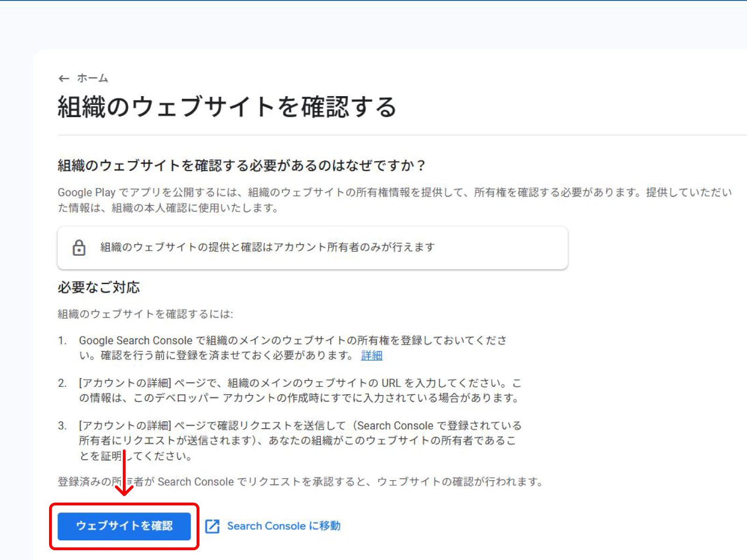Image resolution: width=747 pixels, height=560 pixels.
Task: Return home via the ホーム breadcrumb
Action: pyautogui.click(x=92, y=78)
